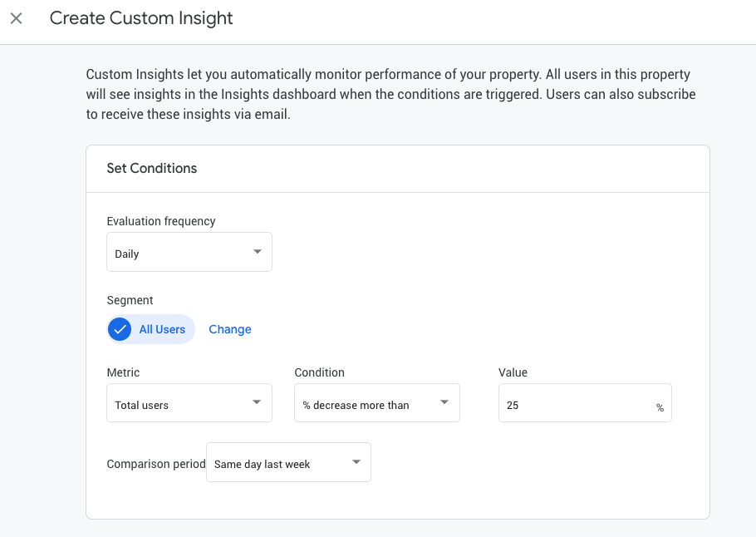The height and width of the screenshot is (537, 756).
Task: Click the arrow on the Condition dropdown
Action: [x=444, y=403]
